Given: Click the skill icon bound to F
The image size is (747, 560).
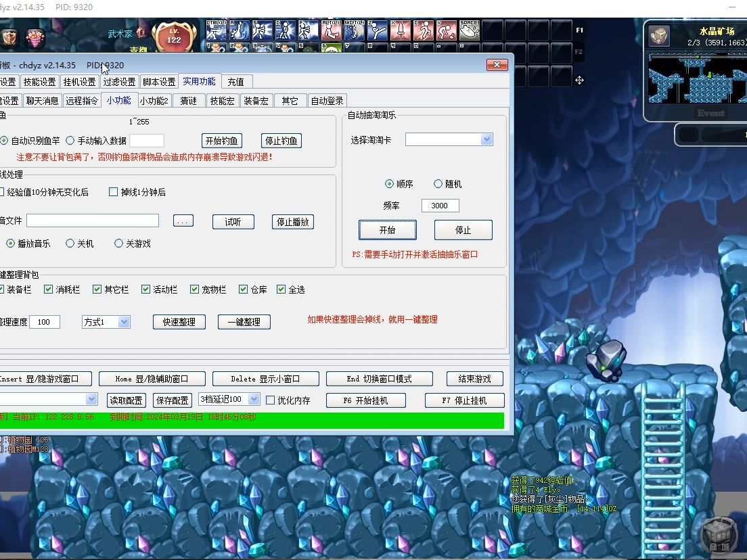Looking at the screenshot, I should [x=309, y=30].
